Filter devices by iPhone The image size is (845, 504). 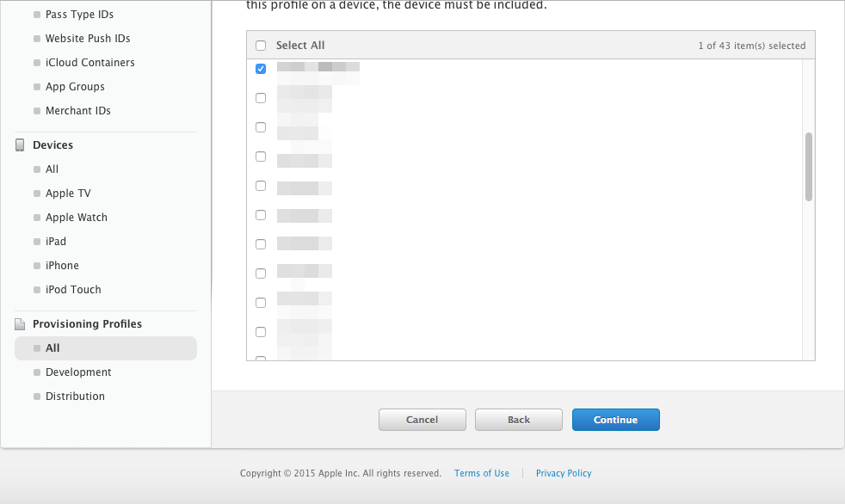pos(62,266)
